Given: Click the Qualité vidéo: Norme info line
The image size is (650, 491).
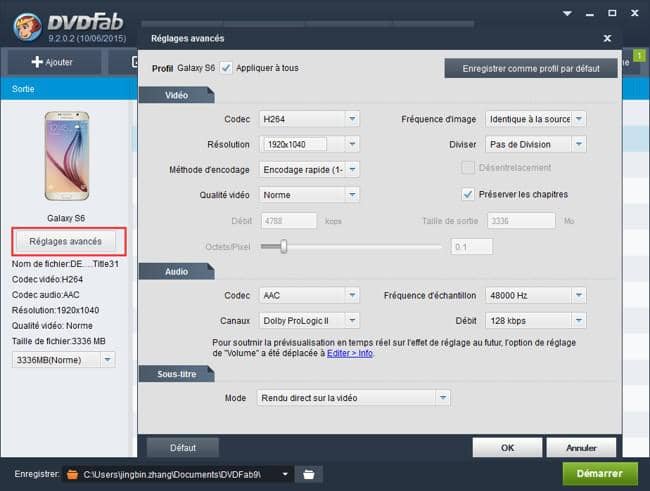Looking at the screenshot, I should [52, 326].
